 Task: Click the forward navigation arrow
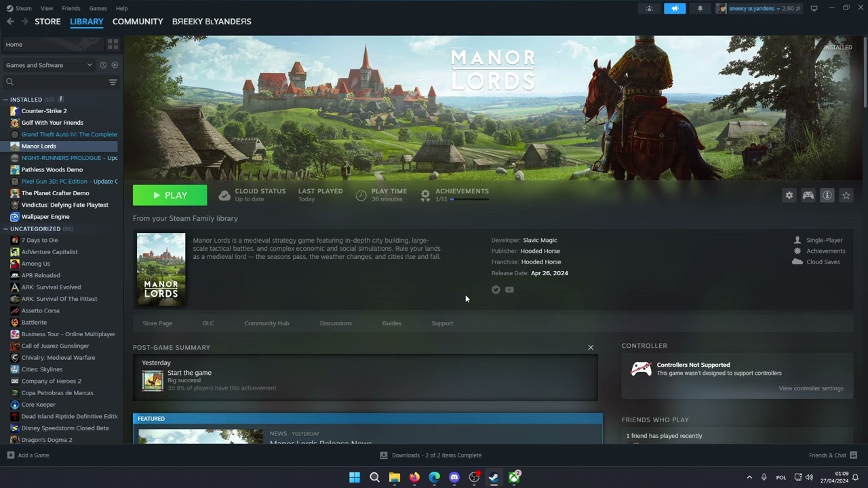(x=24, y=22)
